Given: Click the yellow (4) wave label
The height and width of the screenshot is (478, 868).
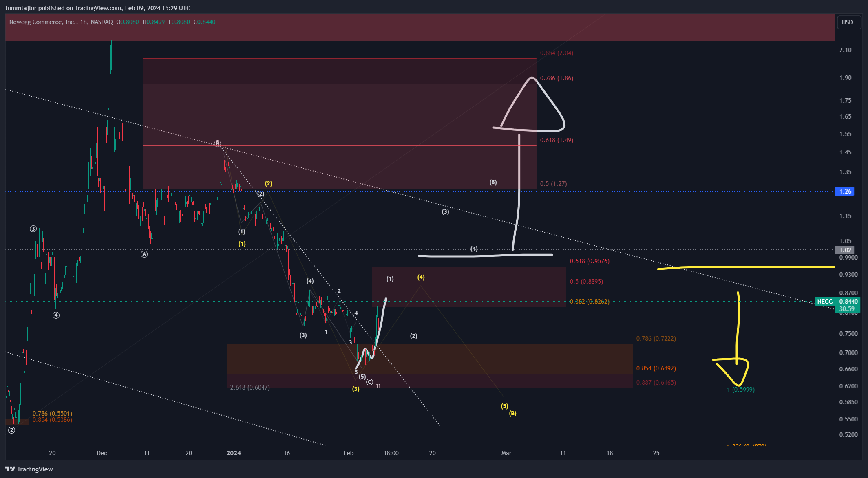Looking at the screenshot, I should [421, 277].
